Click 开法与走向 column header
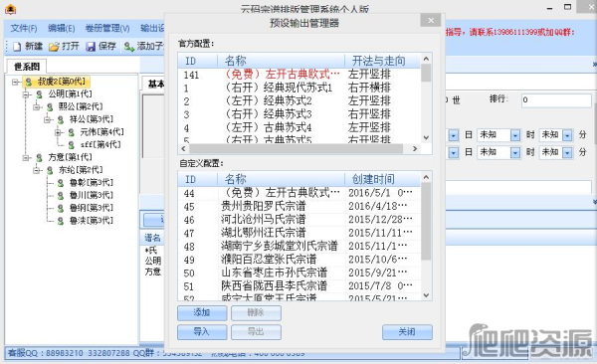 coord(383,61)
